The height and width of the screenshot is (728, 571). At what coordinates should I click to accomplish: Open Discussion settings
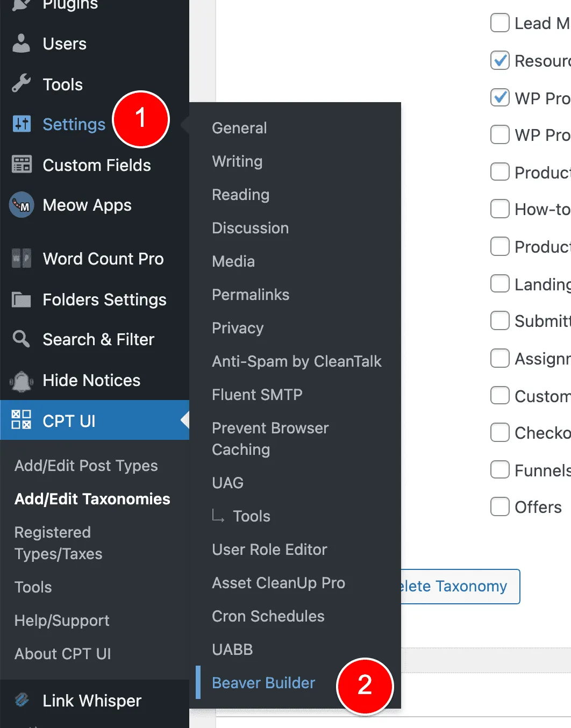click(250, 228)
